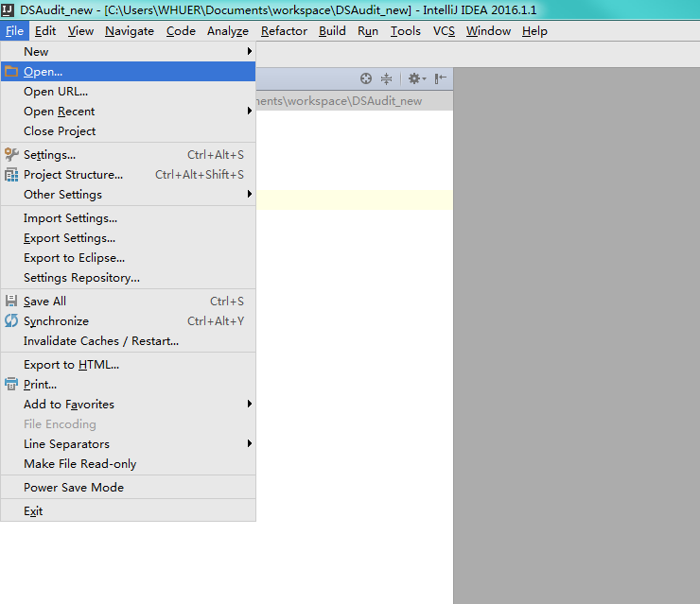Image resolution: width=700 pixels, height=604 pixels.
Task: Open the Build menu
Action: click(x=332, y=31)
